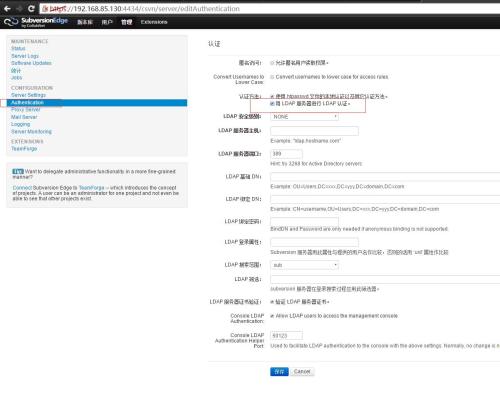Image resolution: width=500 pixels, height=394 pixels.
Task: Click the LDAP bind password field
Action: [304, 221]
